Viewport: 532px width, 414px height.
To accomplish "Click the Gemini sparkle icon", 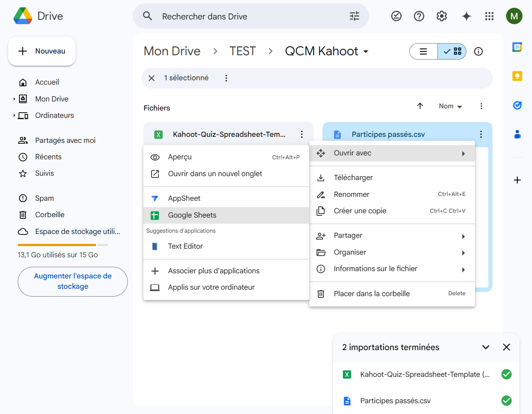I will (x=466, y=16).
